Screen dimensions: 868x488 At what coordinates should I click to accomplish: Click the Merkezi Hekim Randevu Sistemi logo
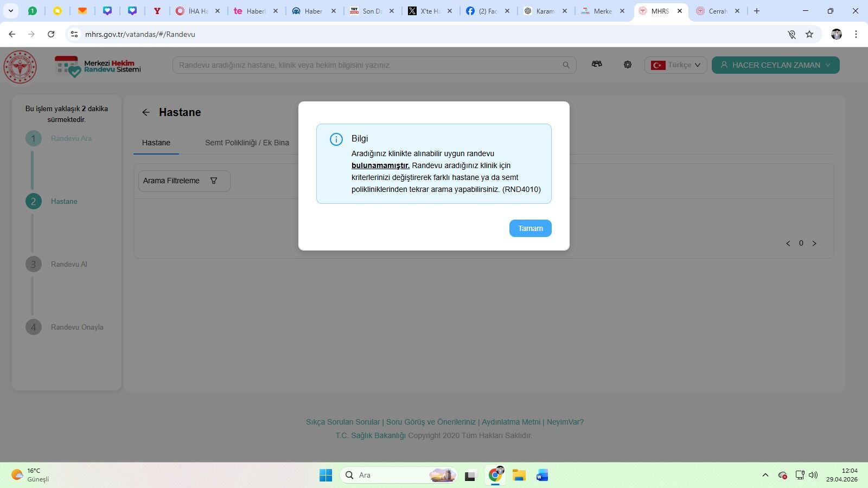coord(98,66)
